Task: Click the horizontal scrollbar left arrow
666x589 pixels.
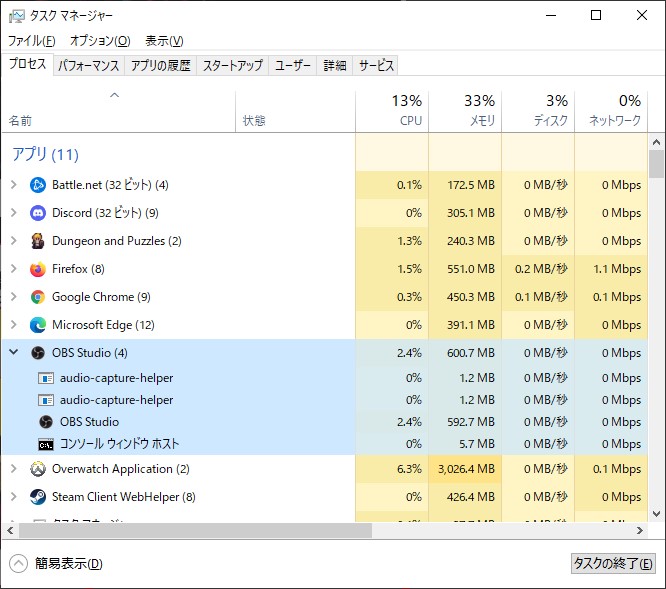Action: 10,530
